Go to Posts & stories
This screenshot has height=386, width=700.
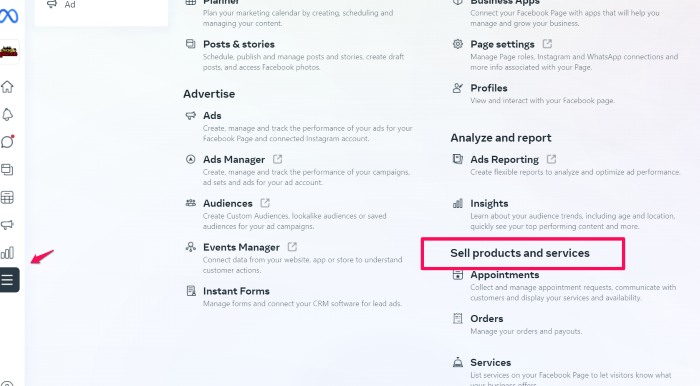point(239,44)
